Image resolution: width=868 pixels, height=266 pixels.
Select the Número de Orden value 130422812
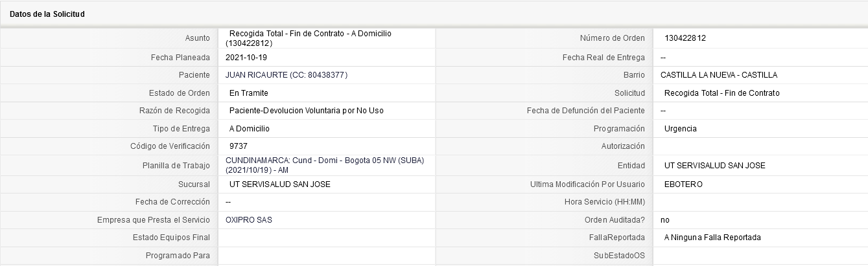click(685, 38)
